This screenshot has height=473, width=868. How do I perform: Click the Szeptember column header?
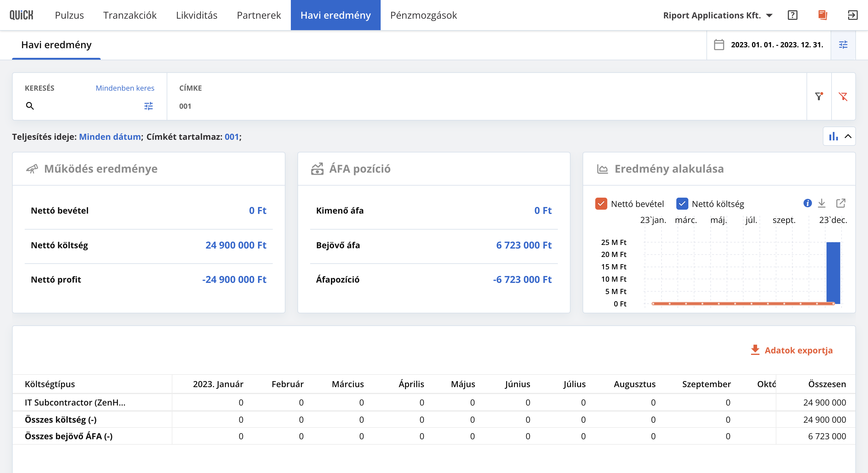(x=706, y=384)
